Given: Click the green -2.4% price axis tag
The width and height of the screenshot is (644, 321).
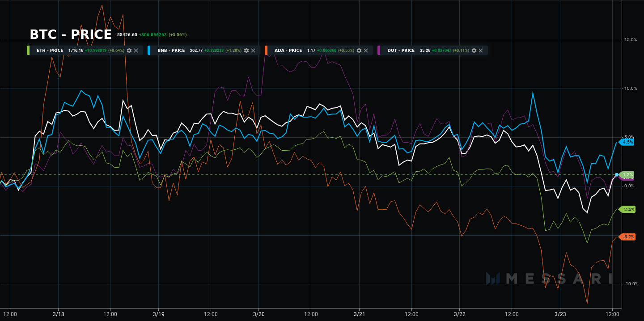Looking at the screenshot, I should click(x=627, y=209).
